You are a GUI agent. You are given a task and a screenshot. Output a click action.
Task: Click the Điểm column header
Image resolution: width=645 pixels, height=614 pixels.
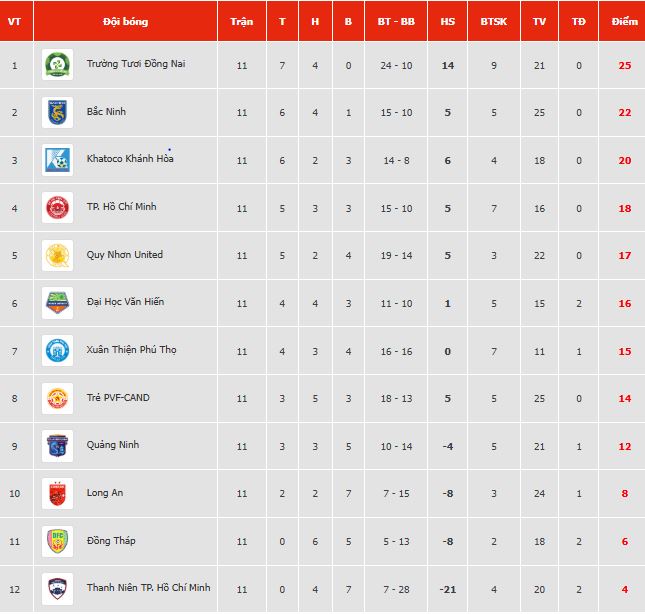pos(624,21)
